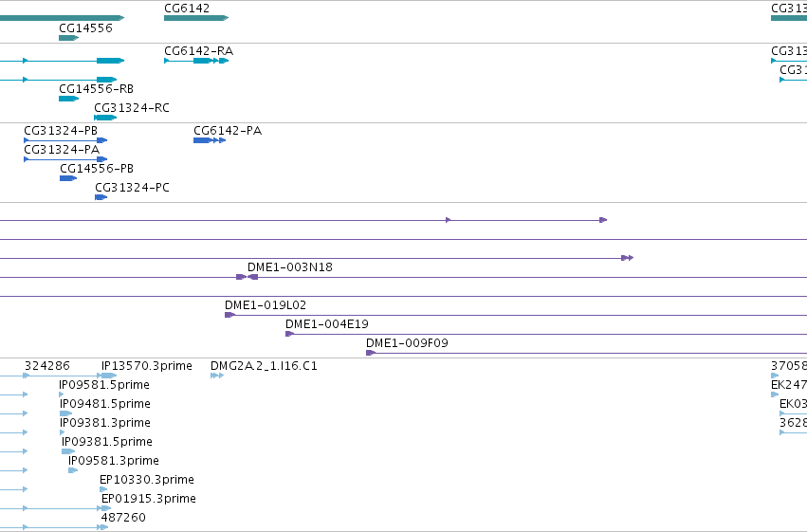This screenshot has width=807, height=532.
Task: Click the CG31324-PB protein label
Action: (61, 131)
